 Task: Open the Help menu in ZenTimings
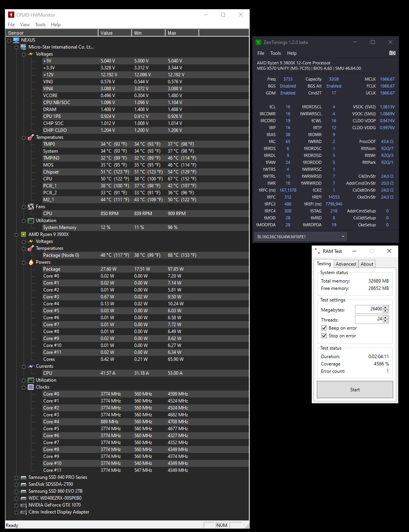(292, 53)
